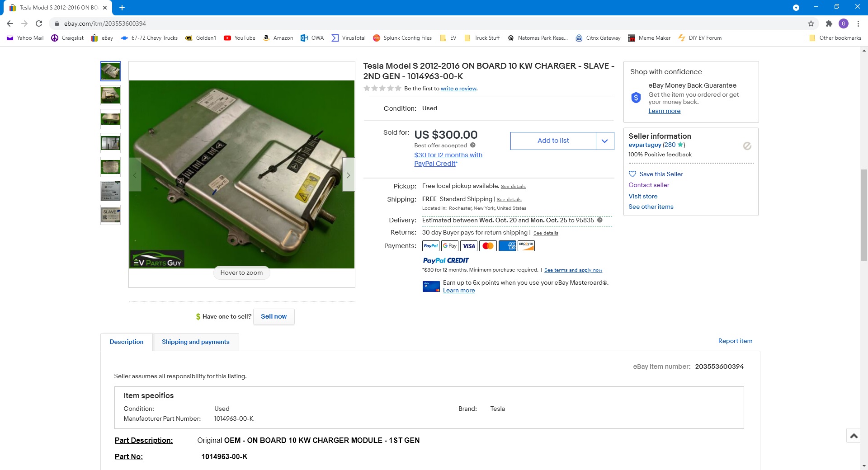Save this Seller with the heart
Screen dimensions: 868x470
pos(632,174)
